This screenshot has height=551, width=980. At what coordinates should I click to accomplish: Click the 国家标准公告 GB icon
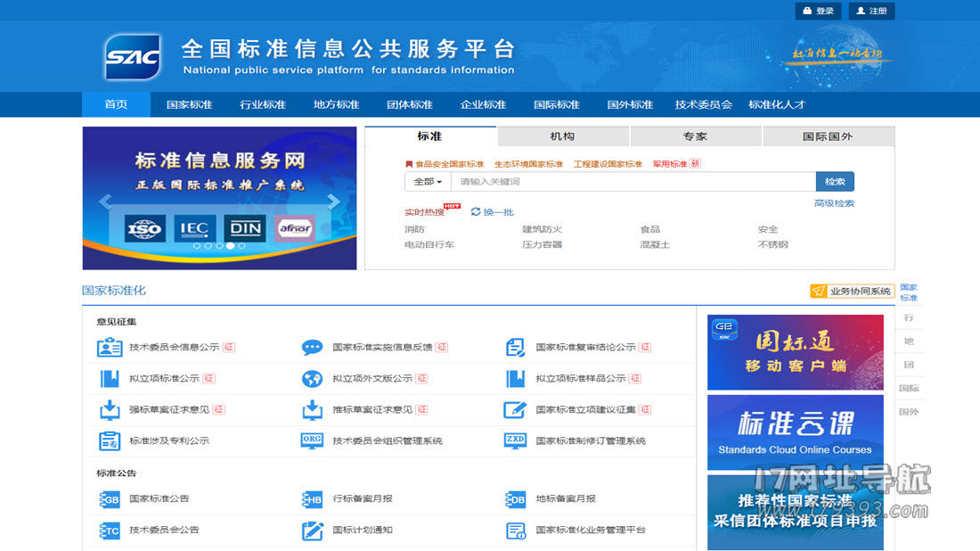(x=110, y=499)
